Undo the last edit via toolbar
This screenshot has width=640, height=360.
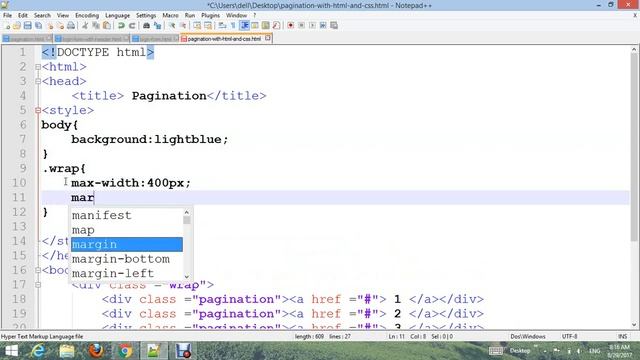click(121, 25)
